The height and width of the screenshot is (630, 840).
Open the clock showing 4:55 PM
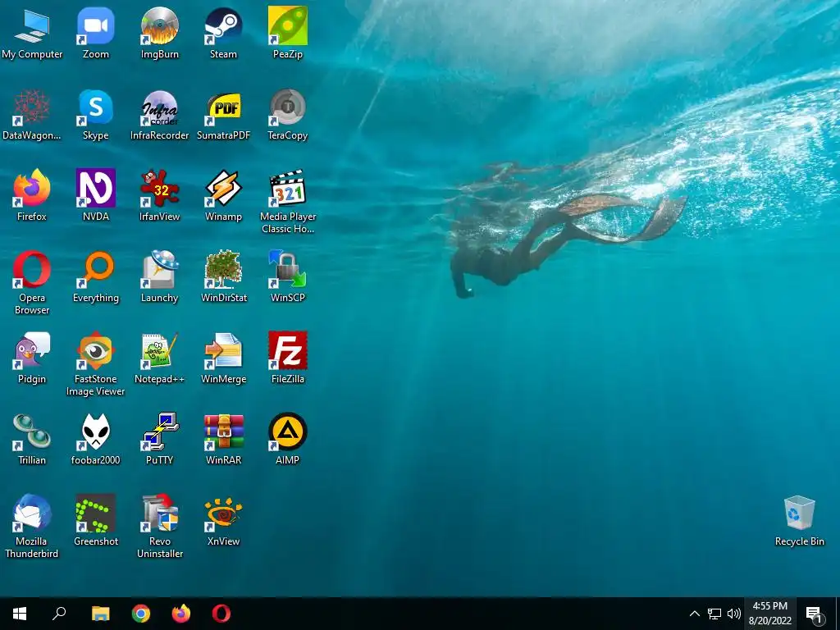coord(769,614)
